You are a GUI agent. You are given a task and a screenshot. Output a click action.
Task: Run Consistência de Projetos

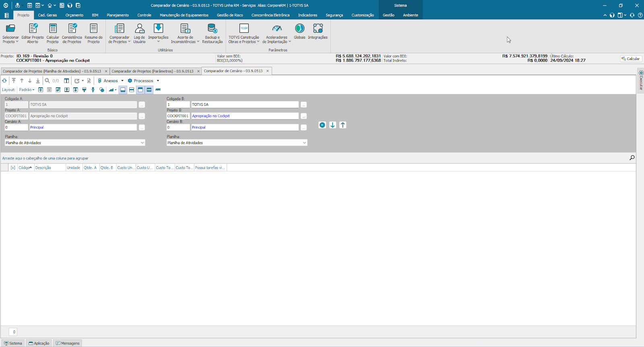(72, 33)
